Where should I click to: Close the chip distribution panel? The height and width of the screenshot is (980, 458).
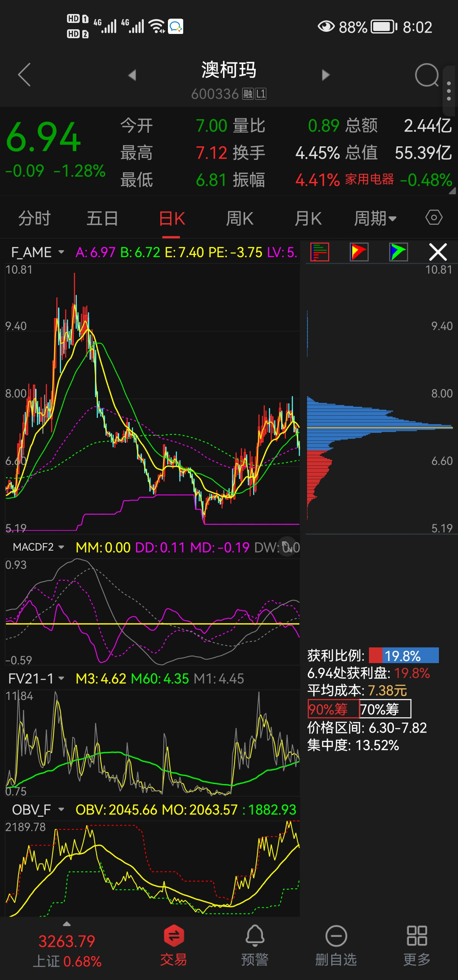(x=438, y=252)
